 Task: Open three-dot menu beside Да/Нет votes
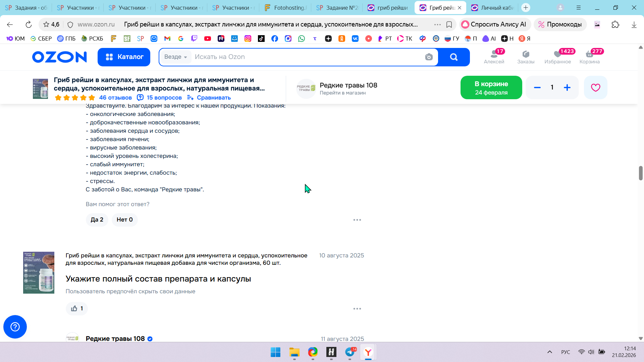[357, 220]
